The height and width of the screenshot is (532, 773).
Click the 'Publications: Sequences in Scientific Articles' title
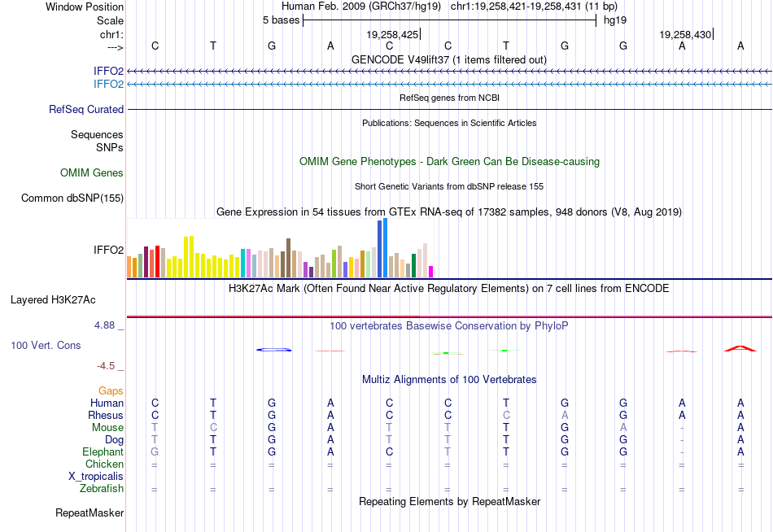449,123
